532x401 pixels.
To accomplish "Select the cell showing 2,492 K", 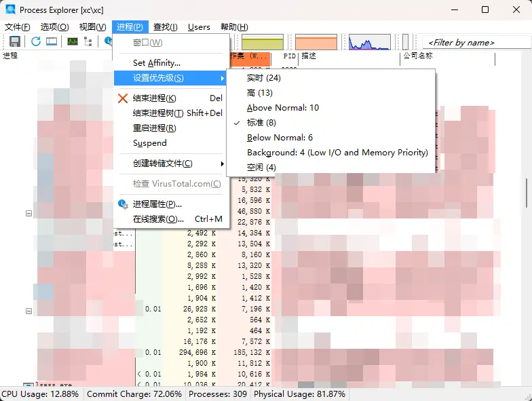I will [x=202, y=233].
